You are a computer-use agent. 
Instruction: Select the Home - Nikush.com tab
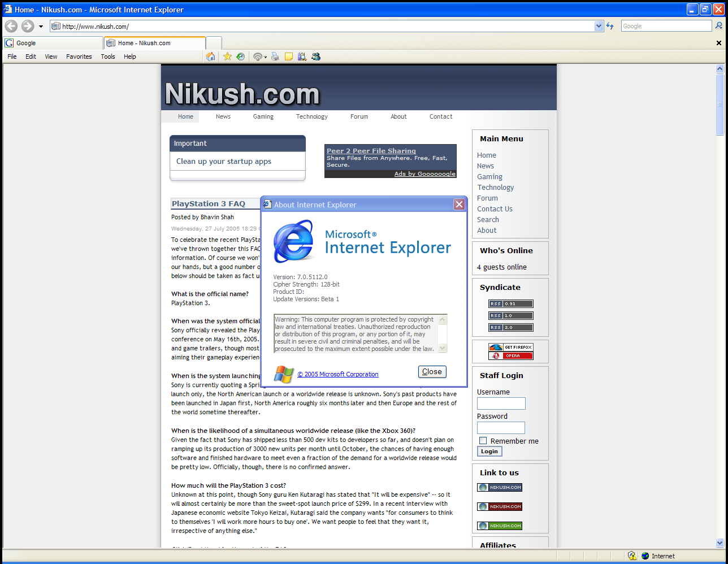[x=155, y=43]
